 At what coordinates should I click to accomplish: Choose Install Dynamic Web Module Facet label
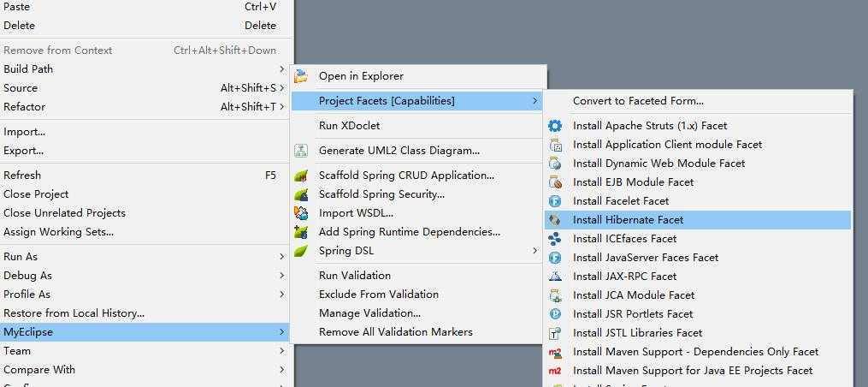[658, 164]
